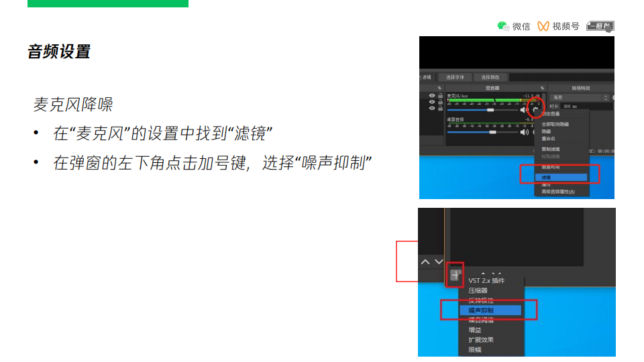
Task: Choose 锁定音量 menu entry
Action: pyautogui.click(x=550, y=114)
